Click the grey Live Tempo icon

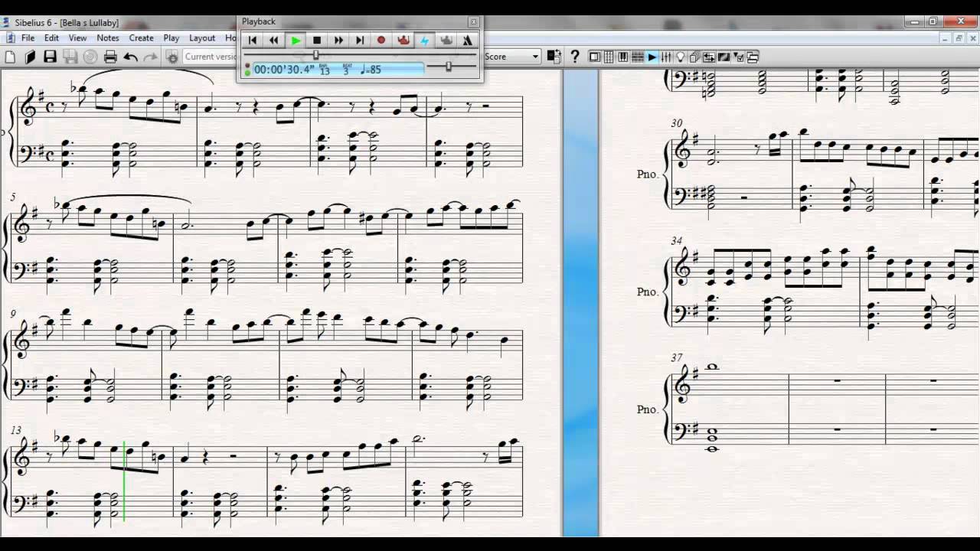click(x=446, y=41)
